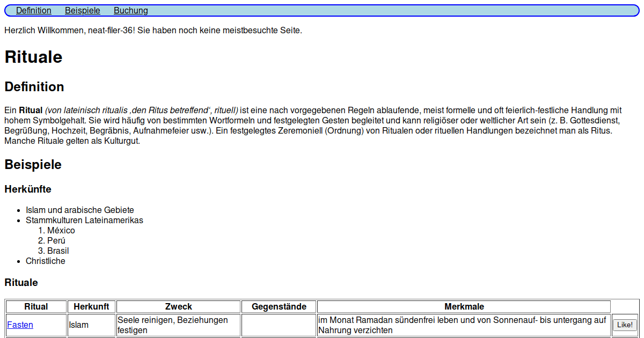Image resolution: width=644 pixels, height=338 pixels.
Task: Click the Ritual table column header
Action: point(35,306)
